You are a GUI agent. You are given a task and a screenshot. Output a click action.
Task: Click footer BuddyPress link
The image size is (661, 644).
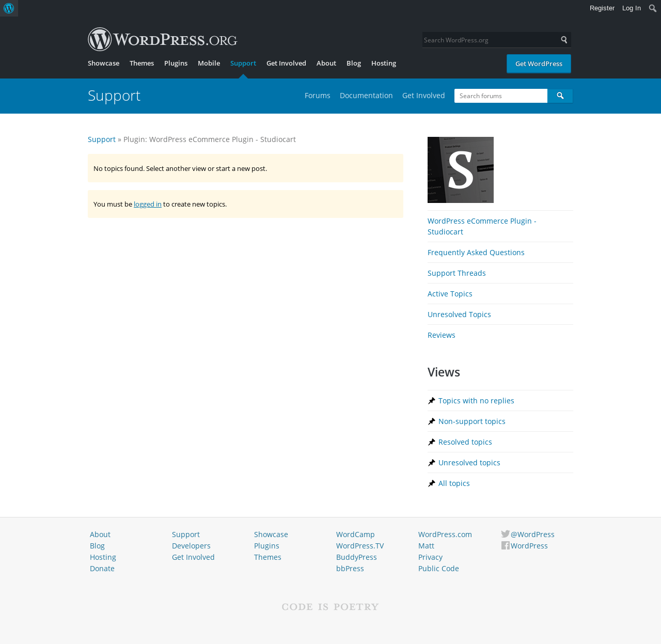356,557
